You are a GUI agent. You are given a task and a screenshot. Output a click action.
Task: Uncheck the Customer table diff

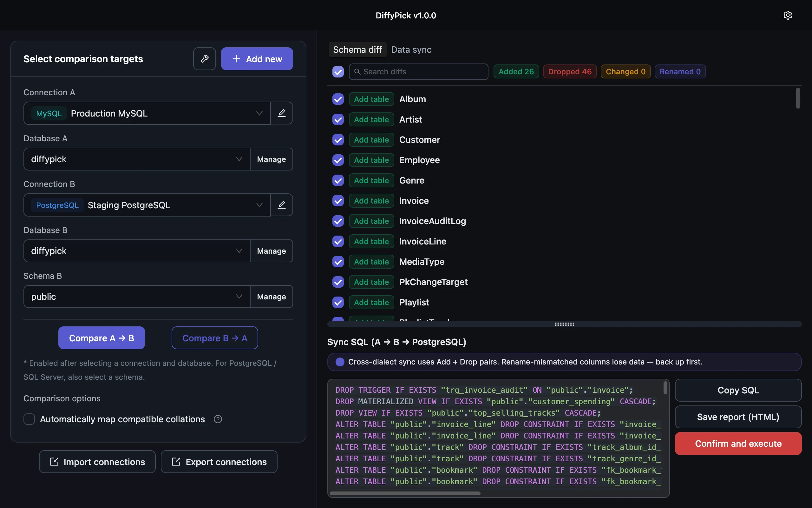point(338,140)
